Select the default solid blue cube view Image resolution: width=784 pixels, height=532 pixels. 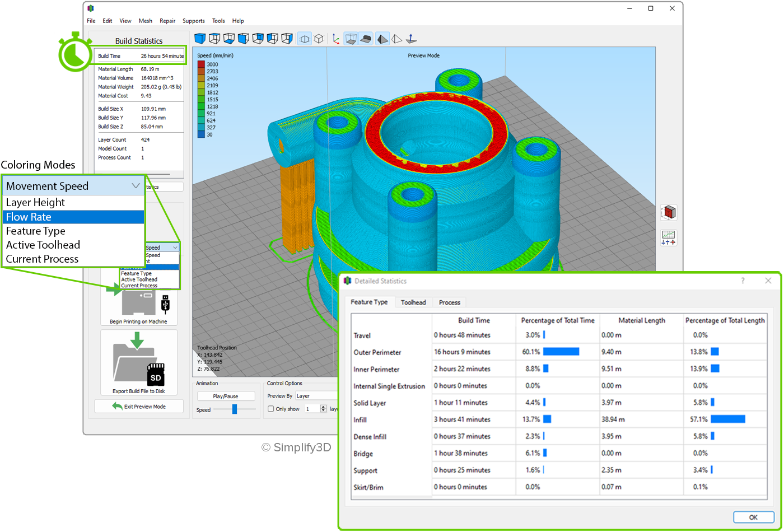point(200,39)
